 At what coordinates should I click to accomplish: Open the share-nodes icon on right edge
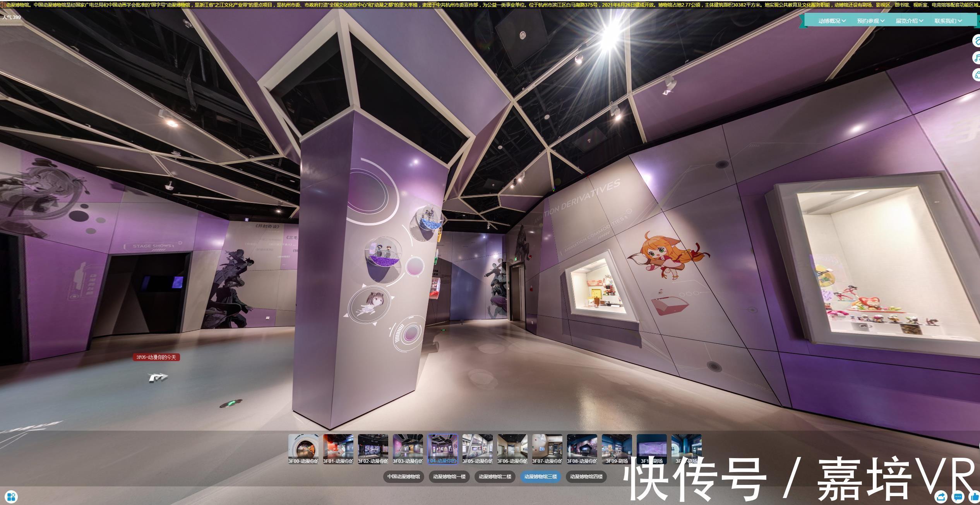pyautogui.click(x=977, y=74)
